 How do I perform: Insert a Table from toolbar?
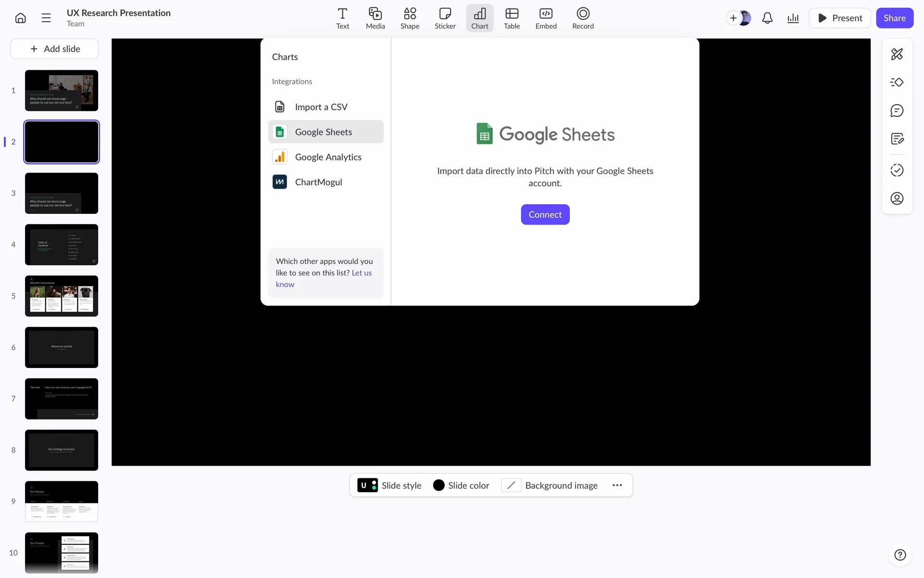pos(512,18)
